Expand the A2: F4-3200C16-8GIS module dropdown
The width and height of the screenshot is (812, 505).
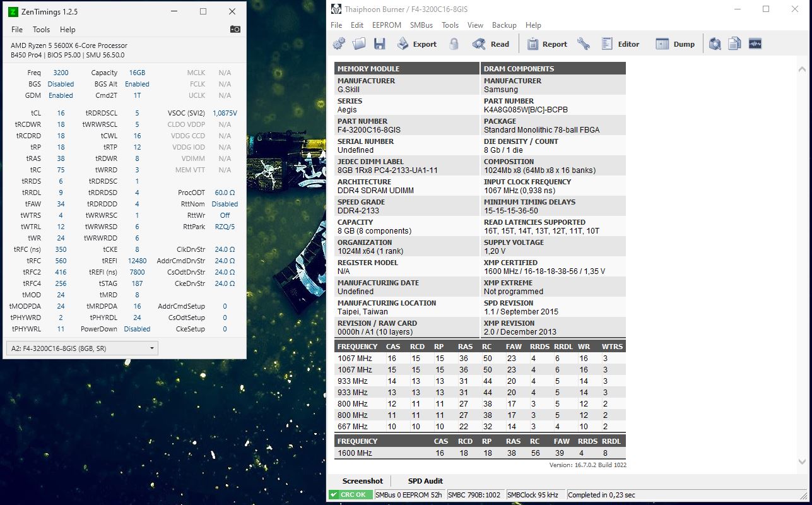coord(82,348)
